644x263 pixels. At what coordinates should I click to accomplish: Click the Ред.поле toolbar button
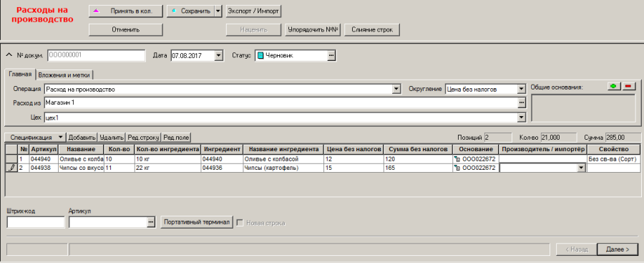[176, 137]
